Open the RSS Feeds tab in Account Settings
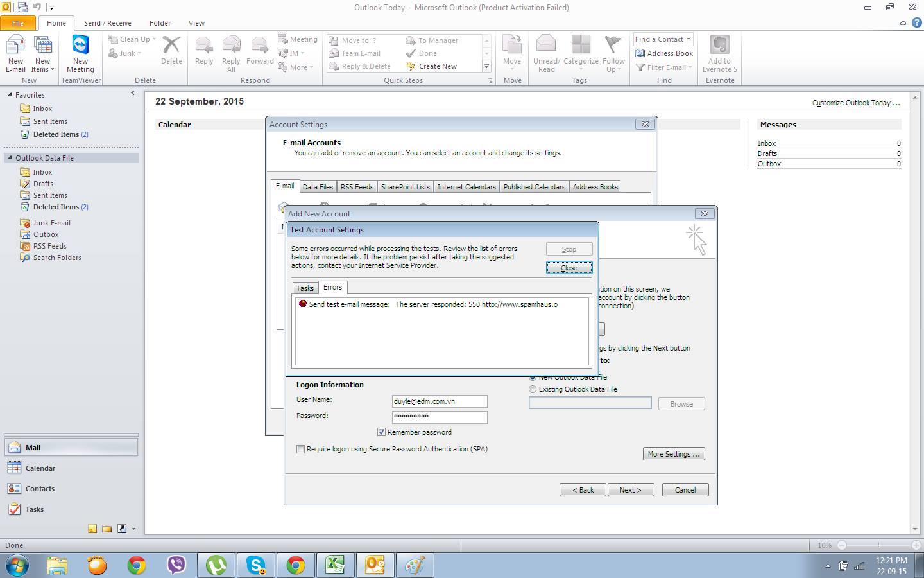924x578 pixels. [x=357, y=187]
